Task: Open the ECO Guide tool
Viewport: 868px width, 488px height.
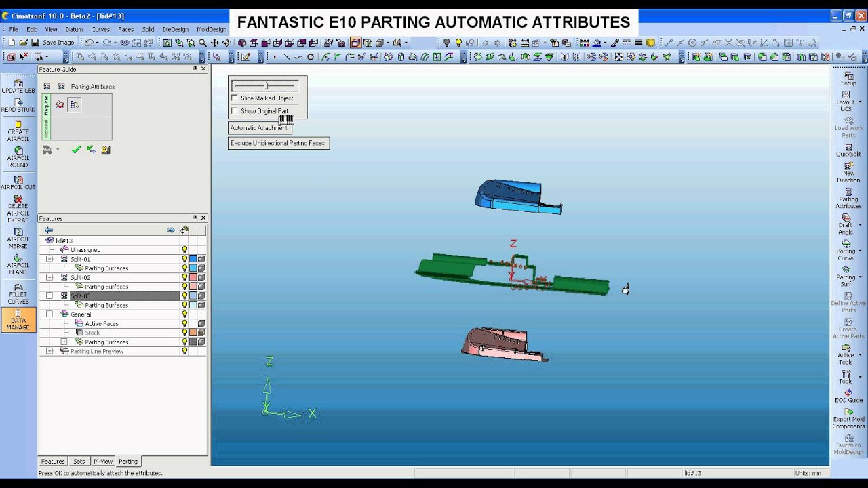Action: click(x=848, y=396)
